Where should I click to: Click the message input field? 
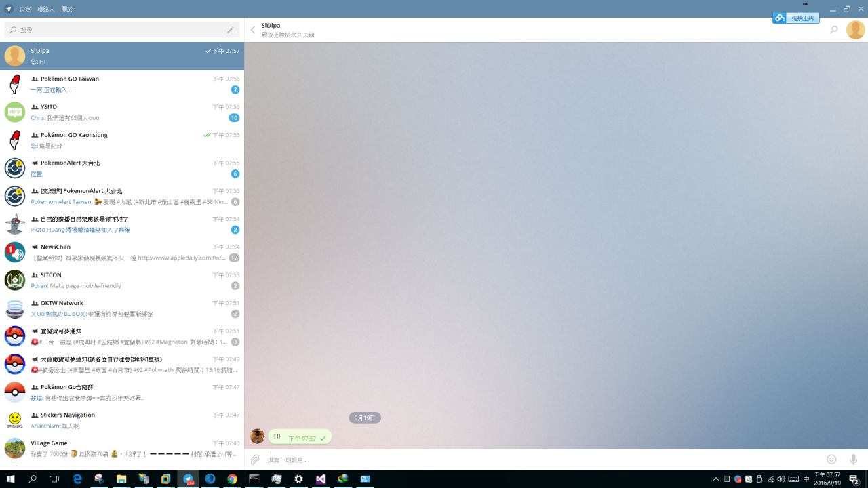[x=542, y=460]
